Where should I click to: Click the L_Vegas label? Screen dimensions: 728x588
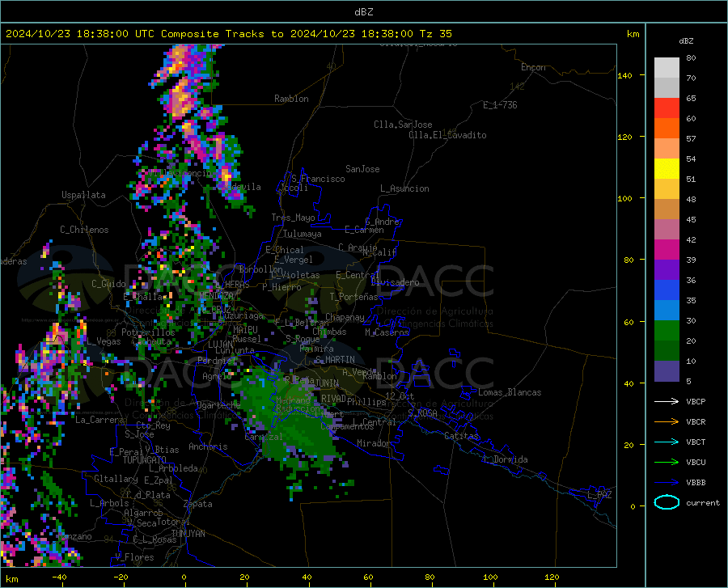point(104,341)
